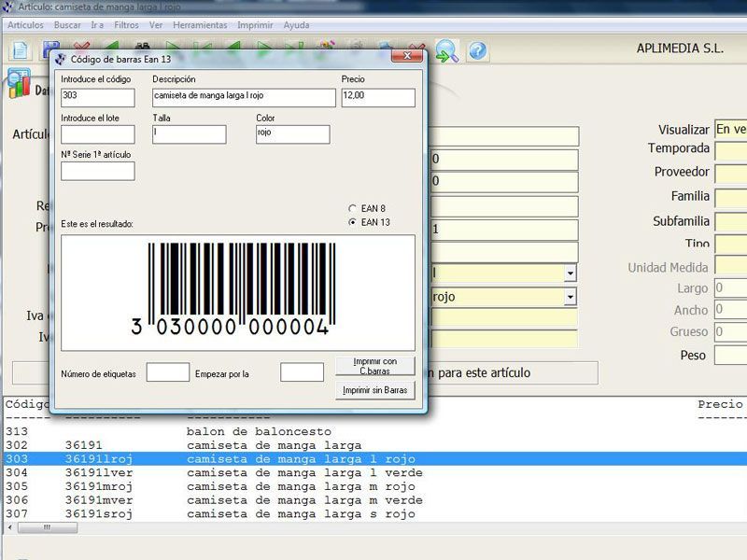
Task: Open the Visualizar combo box
Action: point(731,129)
